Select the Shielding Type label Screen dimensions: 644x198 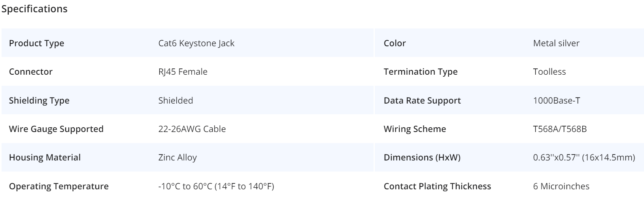pos(39,100)
